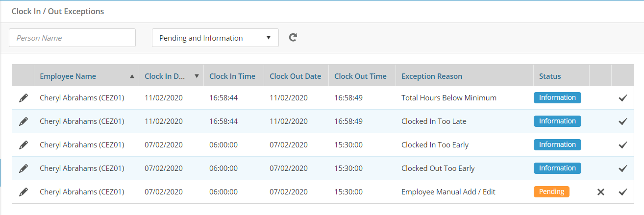Tick the checkmark for Clocked In Too Late

tap(622, 121)
